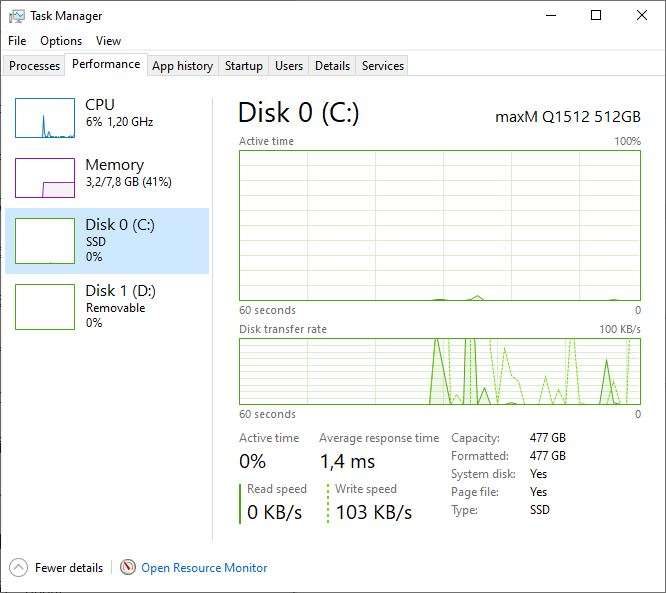Screen dimensions: 666x593
Task: Select the Memory usage mini graph
Action: pyautogui.click(x=45, y=178)
